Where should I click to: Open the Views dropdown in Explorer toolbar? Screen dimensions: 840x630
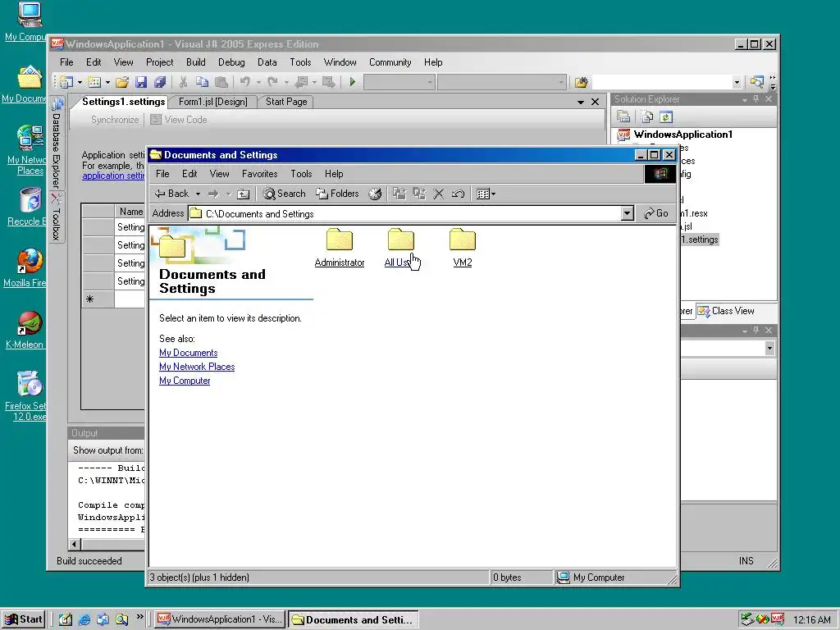click(x=486, y=194)
